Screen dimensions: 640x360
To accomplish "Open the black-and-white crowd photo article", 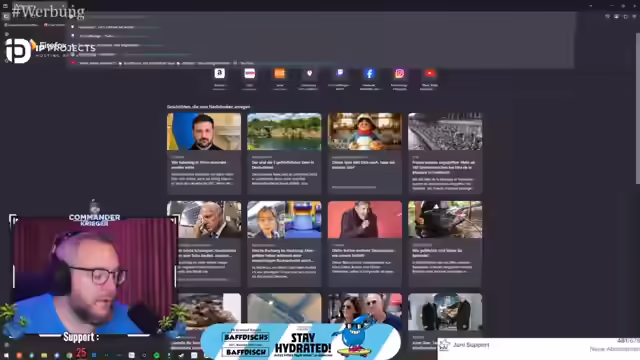I will pyautogui.click(x=445, y=153).
